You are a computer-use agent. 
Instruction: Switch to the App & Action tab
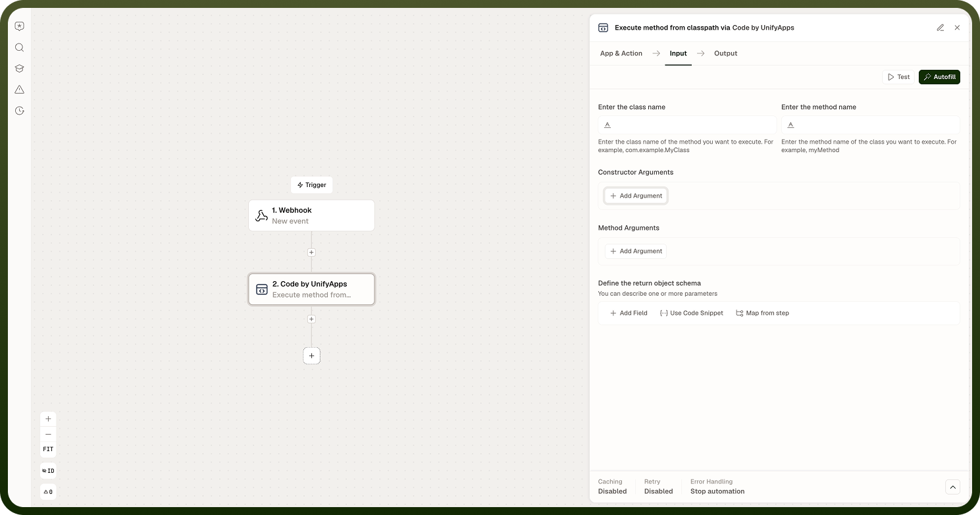[621, 53]
